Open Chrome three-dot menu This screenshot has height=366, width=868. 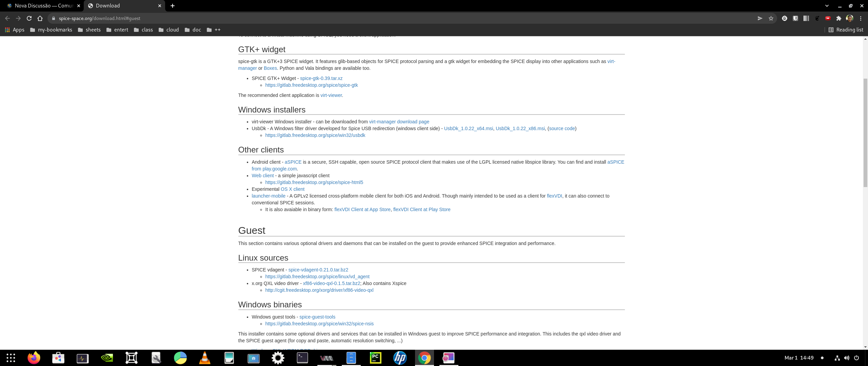(x=861, y=18)
